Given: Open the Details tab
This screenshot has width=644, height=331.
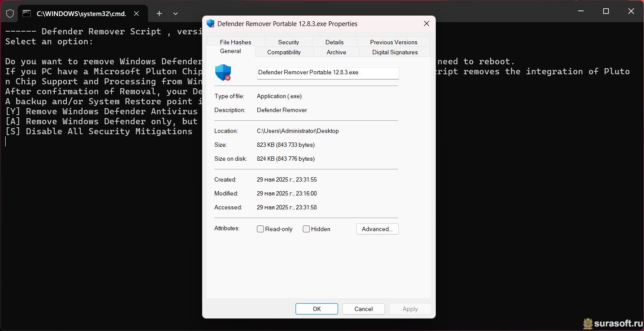Looking at the screenshot, I should pyautogui.click(x=334, y=42).
